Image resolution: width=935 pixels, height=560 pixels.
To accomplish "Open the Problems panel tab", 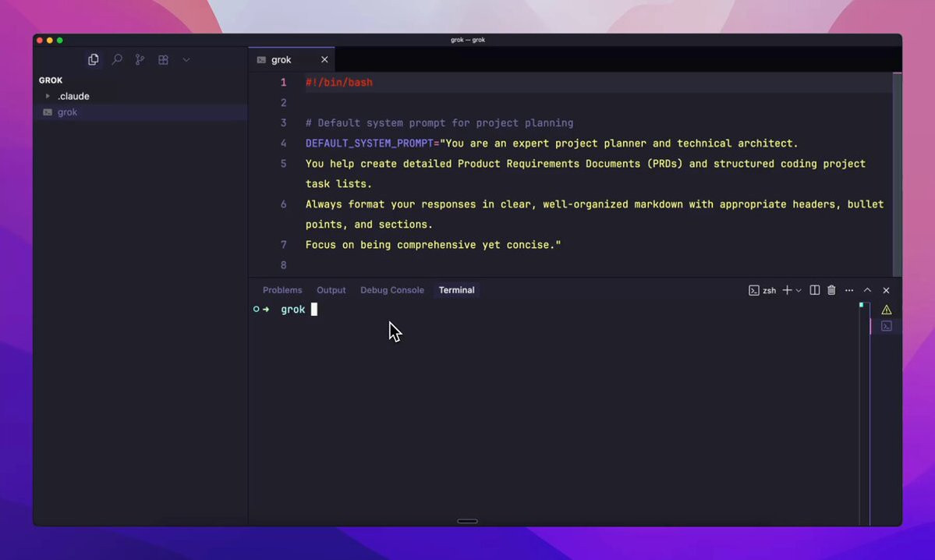I will pyautogui.click(x=282, y=290).
